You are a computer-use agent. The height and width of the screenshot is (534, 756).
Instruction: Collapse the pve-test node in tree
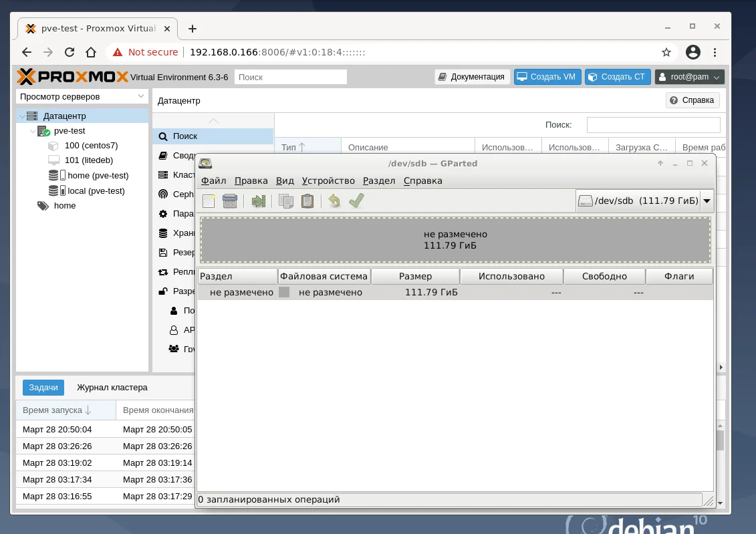click(x=33, y=131)
